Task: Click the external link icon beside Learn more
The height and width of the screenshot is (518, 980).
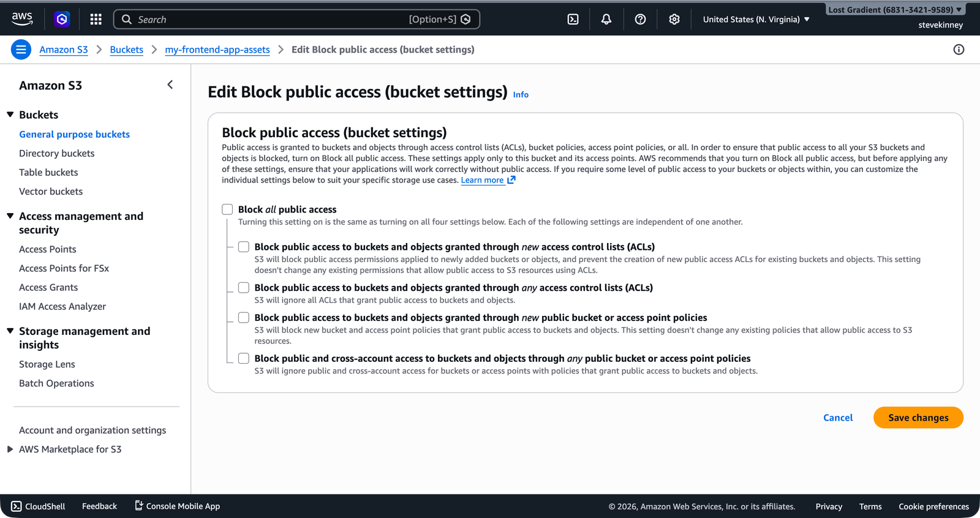Action: coord(511,180)
